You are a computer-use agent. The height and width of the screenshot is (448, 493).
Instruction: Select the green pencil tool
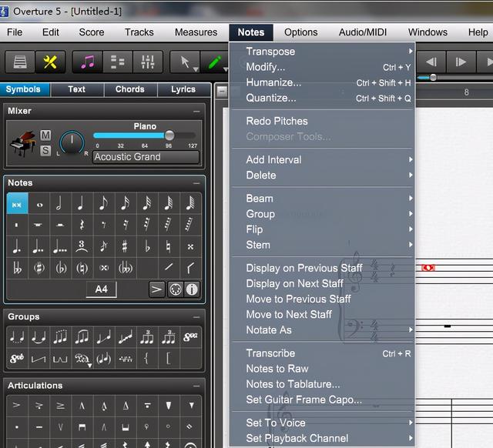click(215, 62)
